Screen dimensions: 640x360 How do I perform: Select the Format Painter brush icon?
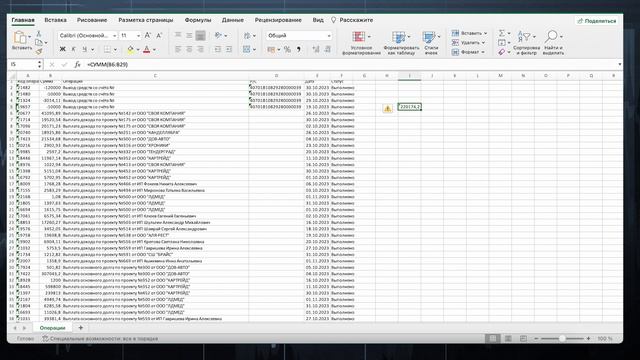tap(39, 51)
